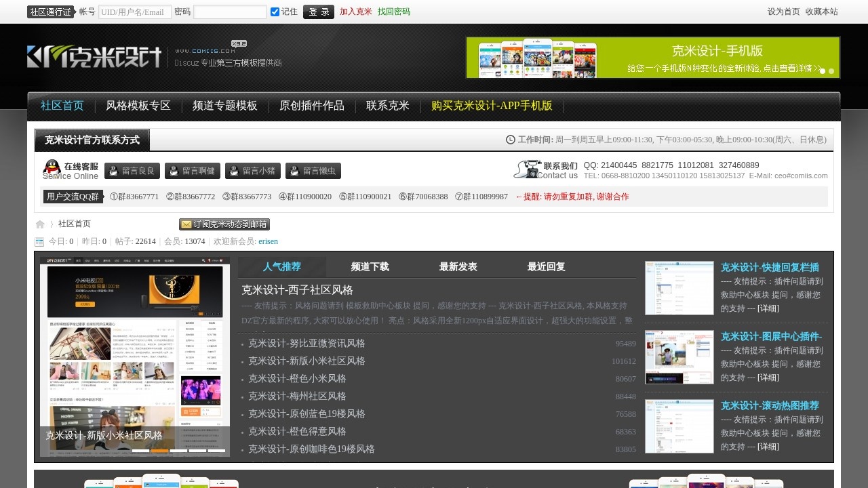The image size is (868, 488).
Task: Click the telephone contact us icon
Action: [526, 169]
